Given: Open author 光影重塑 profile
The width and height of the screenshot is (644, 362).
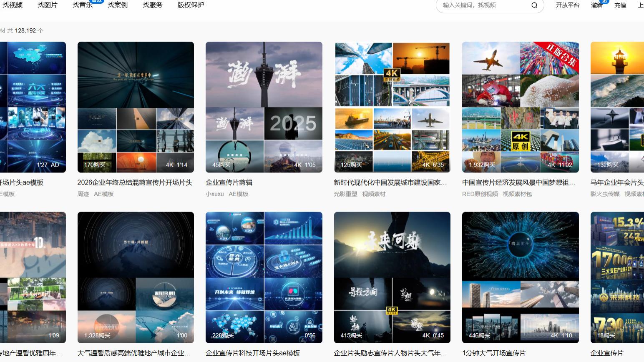Looking at the screenshot, I should 346,194.
